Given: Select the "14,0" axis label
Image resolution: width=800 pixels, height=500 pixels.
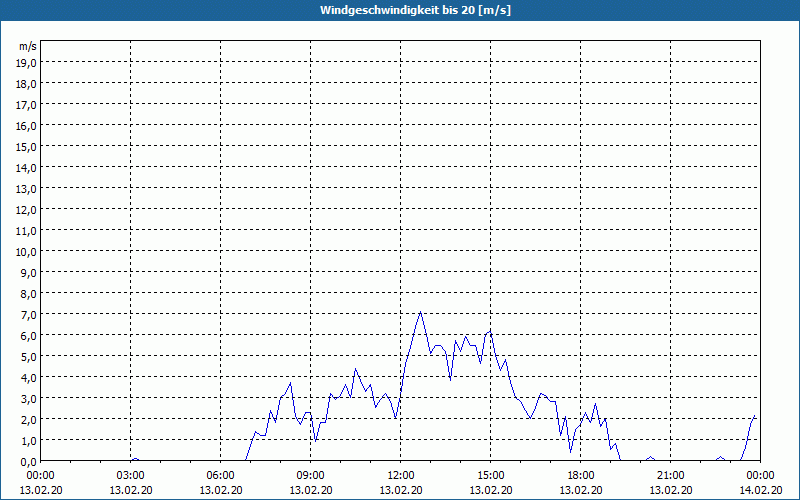Looking at the screenshot, I should 27,167.
